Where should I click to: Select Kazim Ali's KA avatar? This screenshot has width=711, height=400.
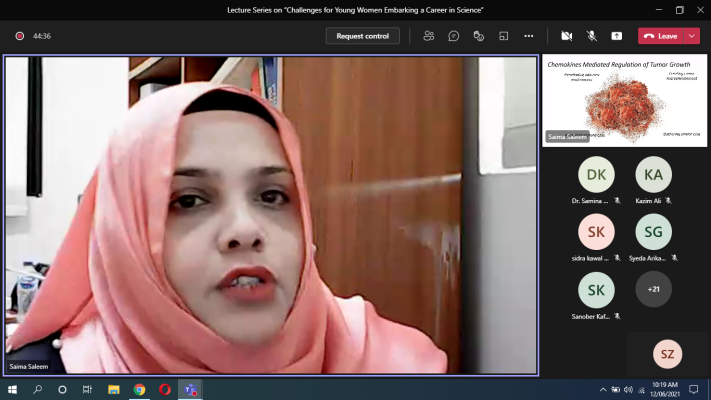(654, 175)
